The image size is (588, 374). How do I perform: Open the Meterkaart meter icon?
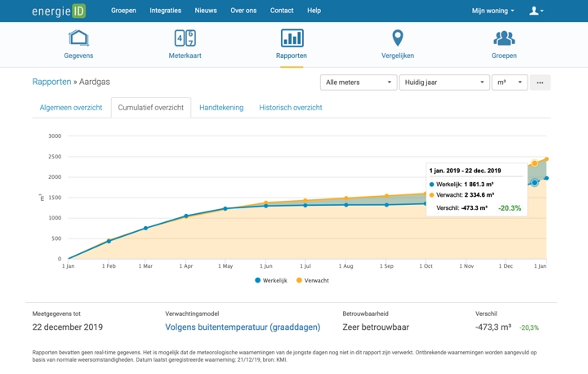pos(185,38)
